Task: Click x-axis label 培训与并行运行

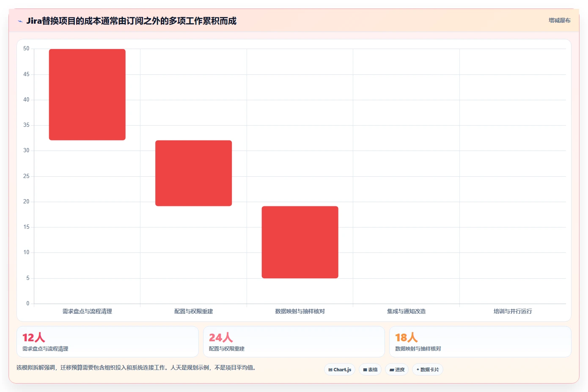Action: tap(513, 311)
